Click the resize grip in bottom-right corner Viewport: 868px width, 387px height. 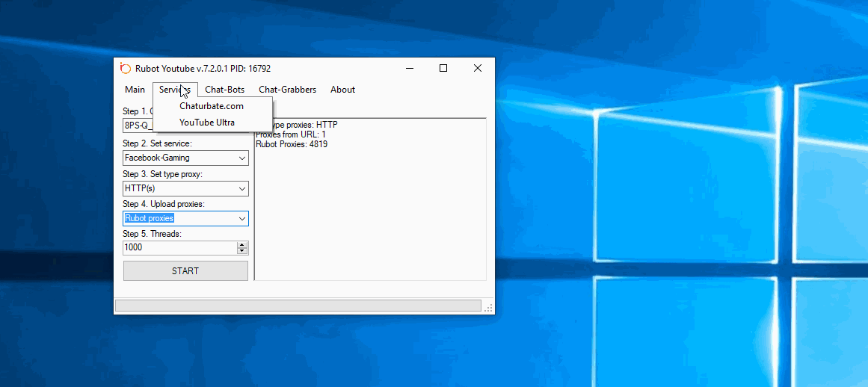pos(489,308)
